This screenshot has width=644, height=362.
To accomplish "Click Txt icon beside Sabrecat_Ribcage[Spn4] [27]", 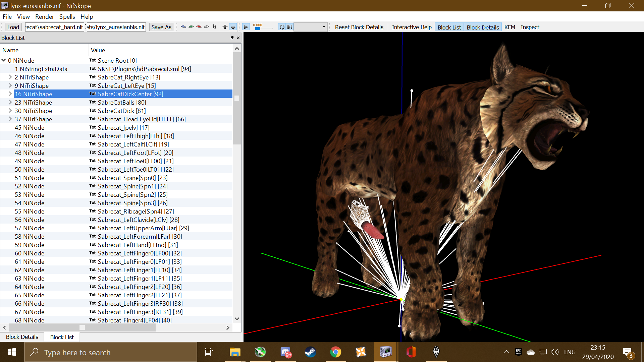I will (93, 211).
